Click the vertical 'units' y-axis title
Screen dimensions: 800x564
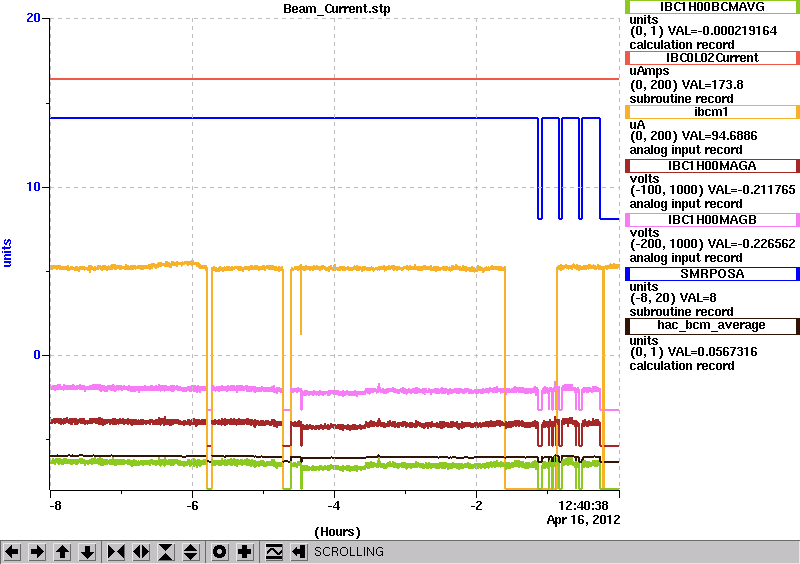(x=7, y=253)
